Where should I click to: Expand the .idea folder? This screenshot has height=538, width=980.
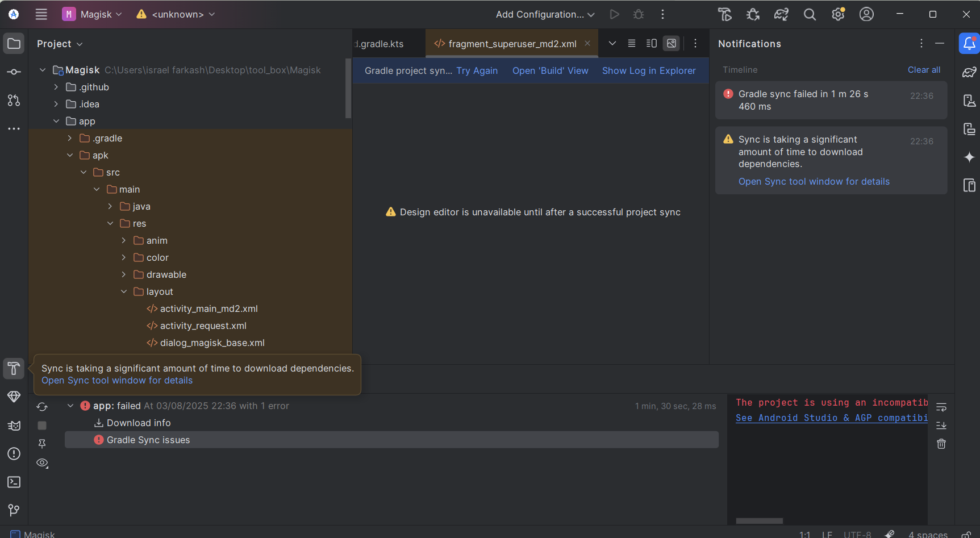click(56, 104)
